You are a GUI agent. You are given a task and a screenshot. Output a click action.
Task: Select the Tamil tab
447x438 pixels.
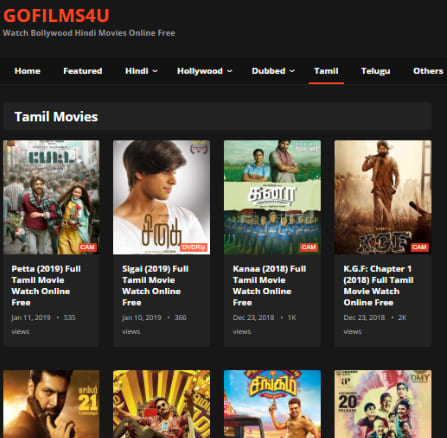[x=326, y=71]
